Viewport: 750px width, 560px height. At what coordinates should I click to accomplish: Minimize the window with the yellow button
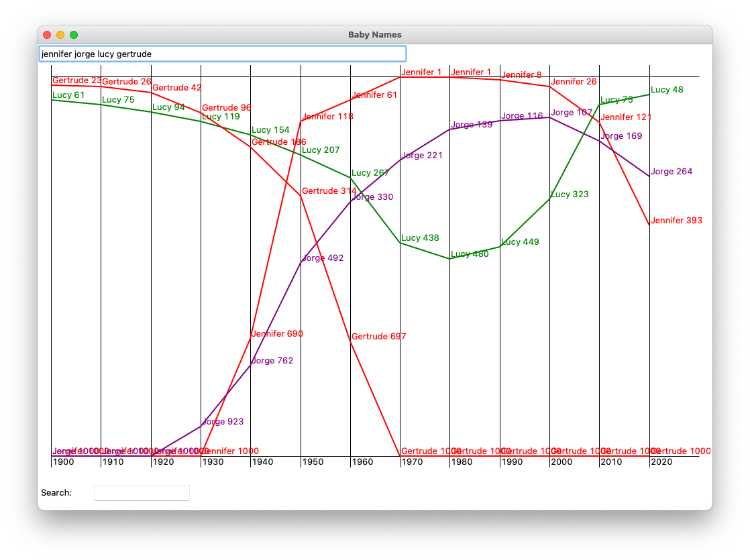[60, 35]
